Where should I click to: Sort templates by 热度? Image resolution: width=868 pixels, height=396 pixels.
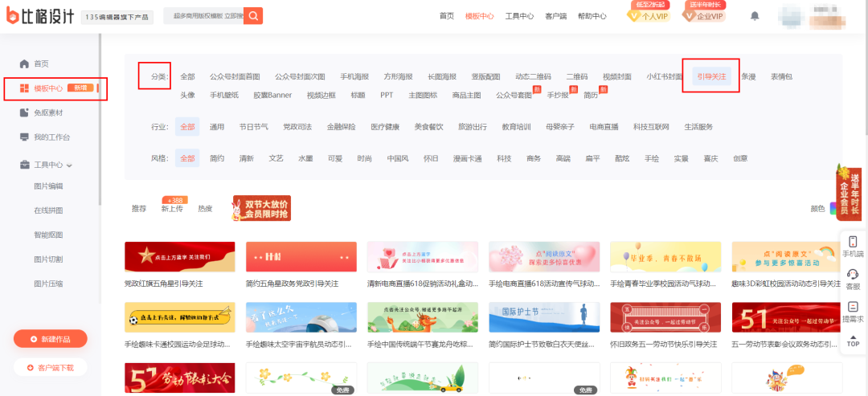(206, 209)
